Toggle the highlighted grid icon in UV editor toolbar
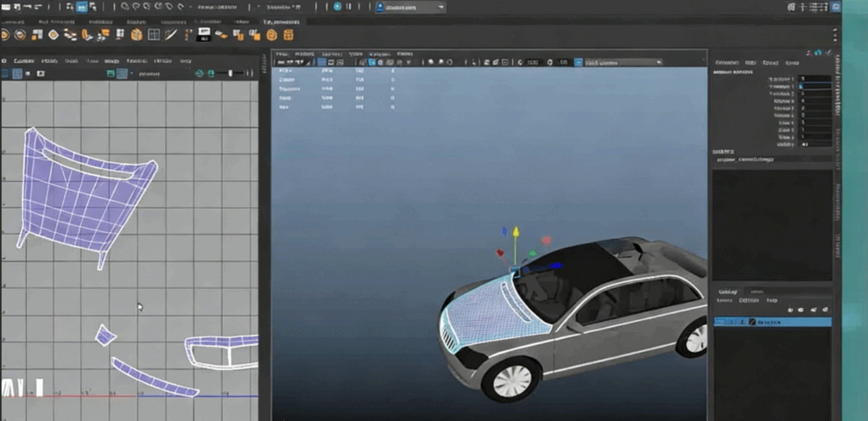 click(122, 74)
